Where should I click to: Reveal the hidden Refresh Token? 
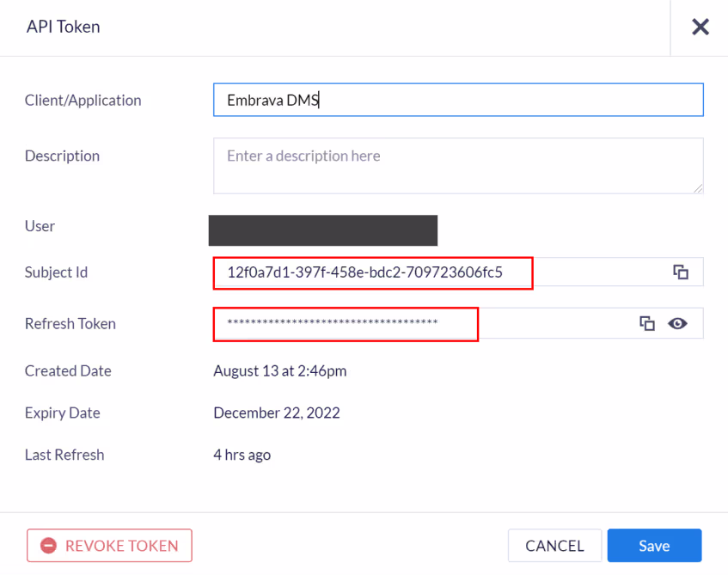coord(677,323)
